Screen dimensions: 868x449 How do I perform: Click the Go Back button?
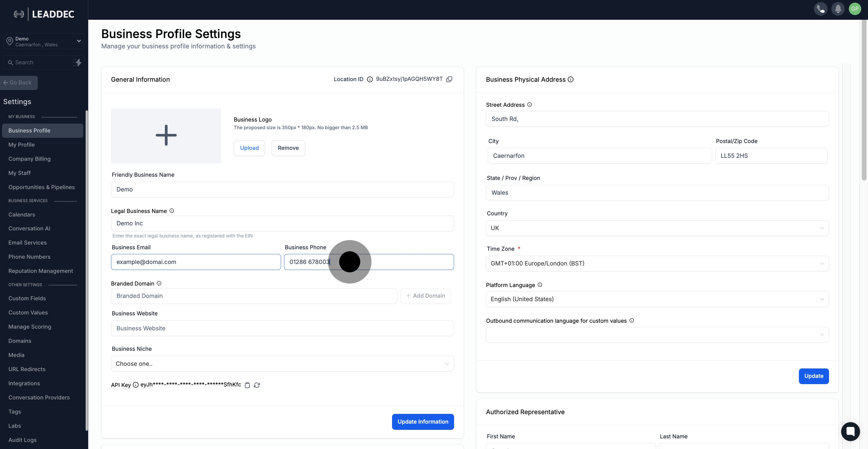click(x=19, y=83)
